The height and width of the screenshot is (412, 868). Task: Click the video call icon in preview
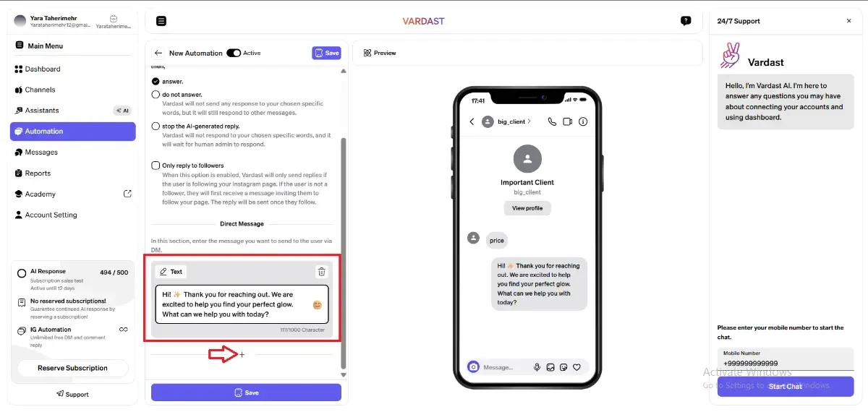[x=567, y=121]
